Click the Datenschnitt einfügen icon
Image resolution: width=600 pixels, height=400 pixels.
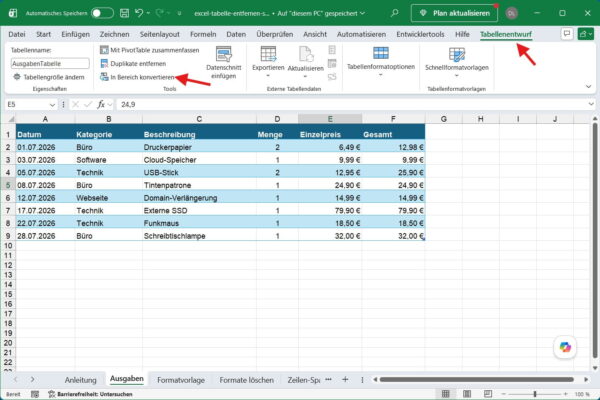click(x=223, y=62)
